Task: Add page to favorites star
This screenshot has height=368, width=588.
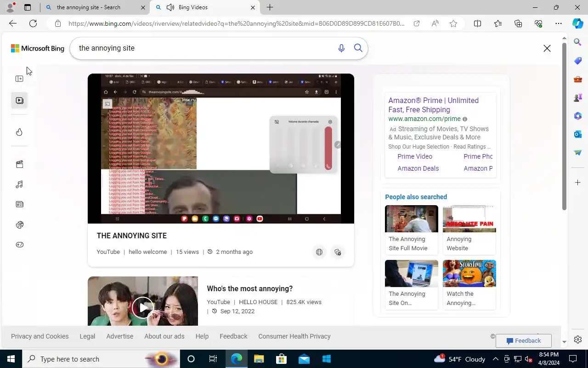Action: point(453,23)
